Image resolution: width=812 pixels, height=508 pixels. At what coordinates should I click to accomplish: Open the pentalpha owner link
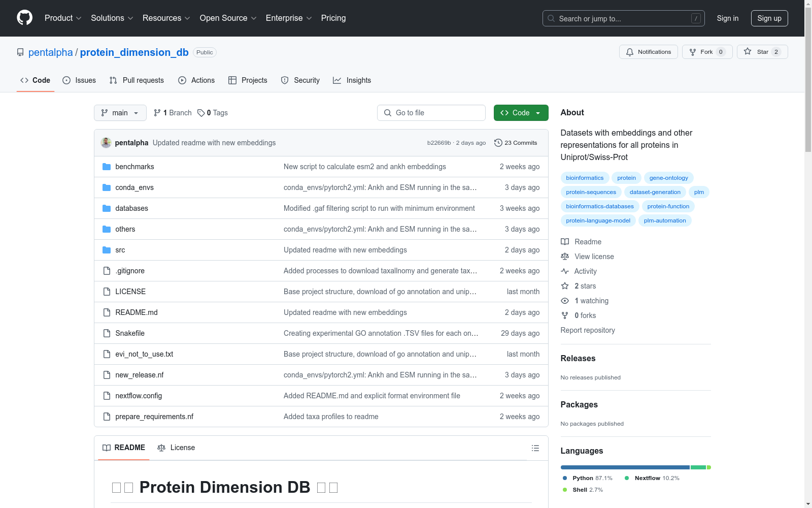51,52
